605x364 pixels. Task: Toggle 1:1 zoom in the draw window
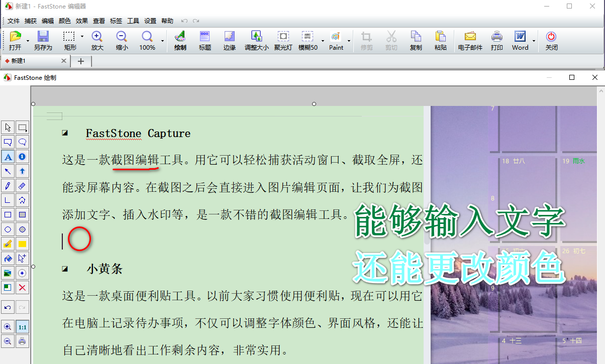[x=22, y=326]
